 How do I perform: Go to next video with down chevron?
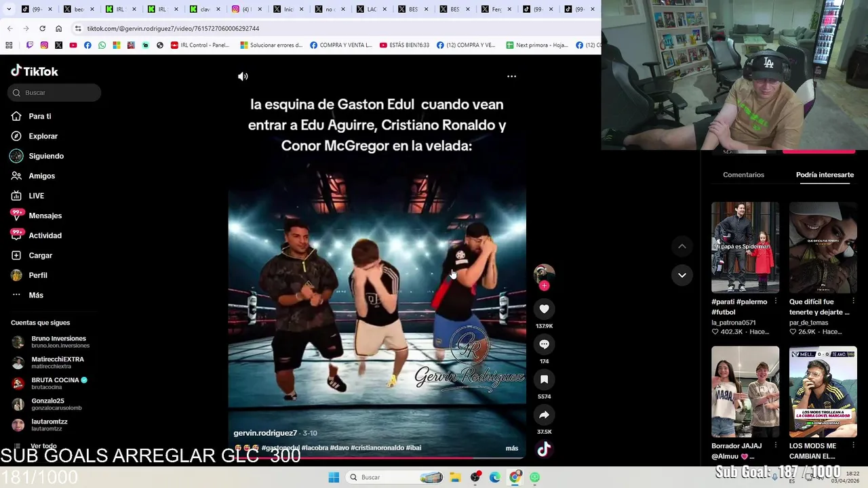pos(682,275)
